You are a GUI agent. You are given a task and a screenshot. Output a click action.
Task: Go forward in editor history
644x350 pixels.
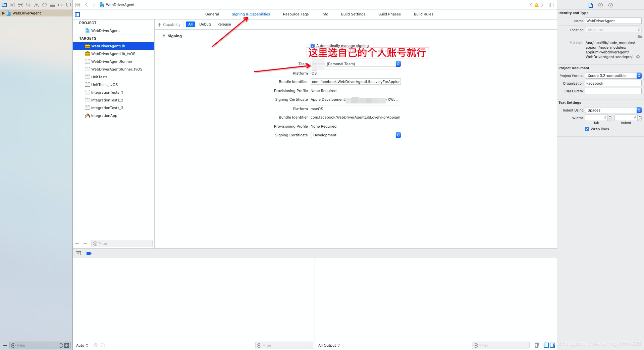tap(94, 5)
